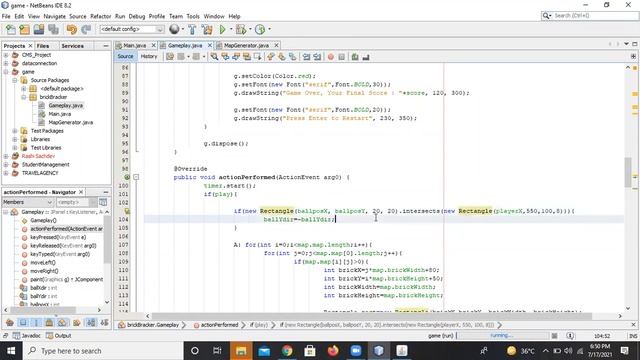
Task: Toggle Show Inner Classes filter in the Navigator
Action: [x=62, y=322]
